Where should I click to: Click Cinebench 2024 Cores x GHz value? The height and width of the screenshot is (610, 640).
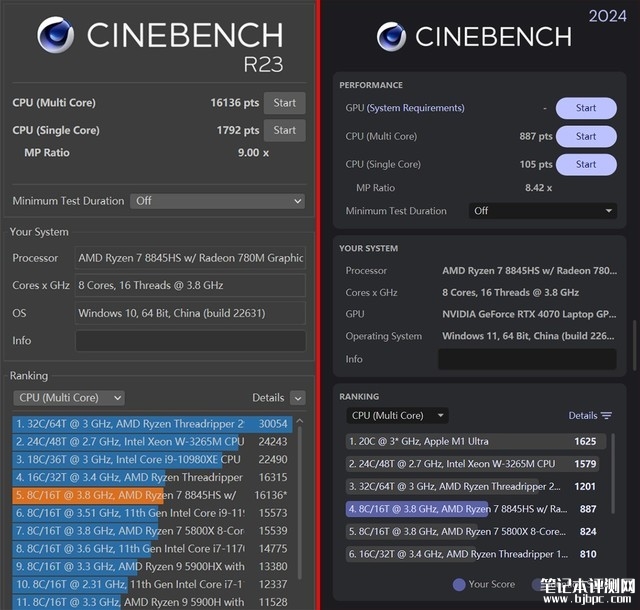[x=511, y=293]
